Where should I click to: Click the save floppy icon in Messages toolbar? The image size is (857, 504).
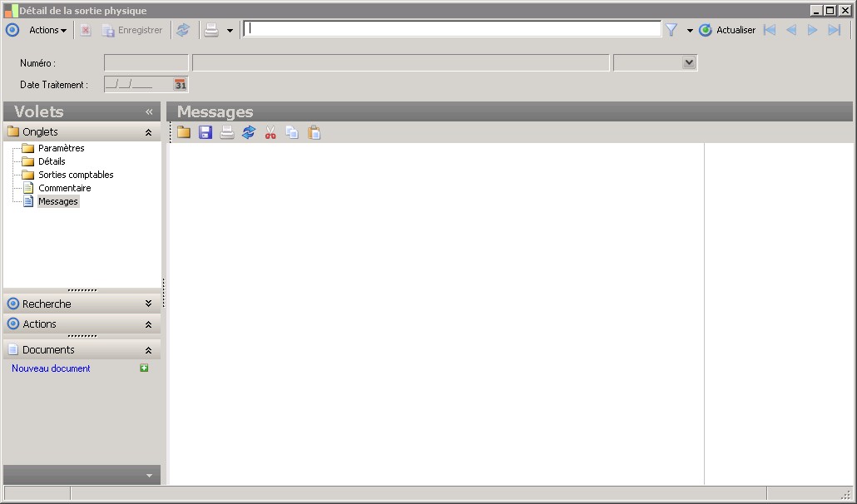[206, 132]
